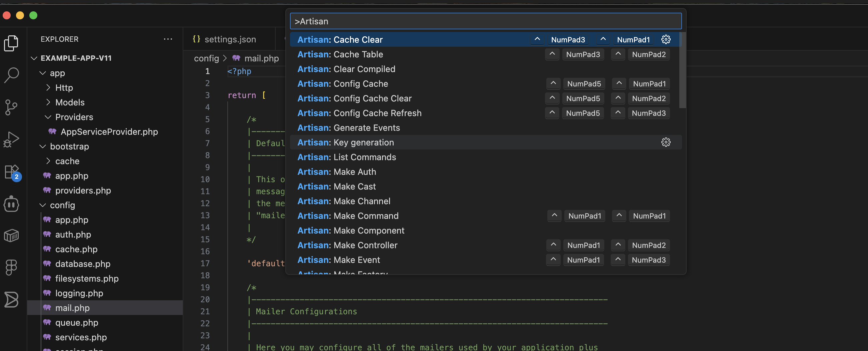Click the mail.php breadcrumb segment

261,58
